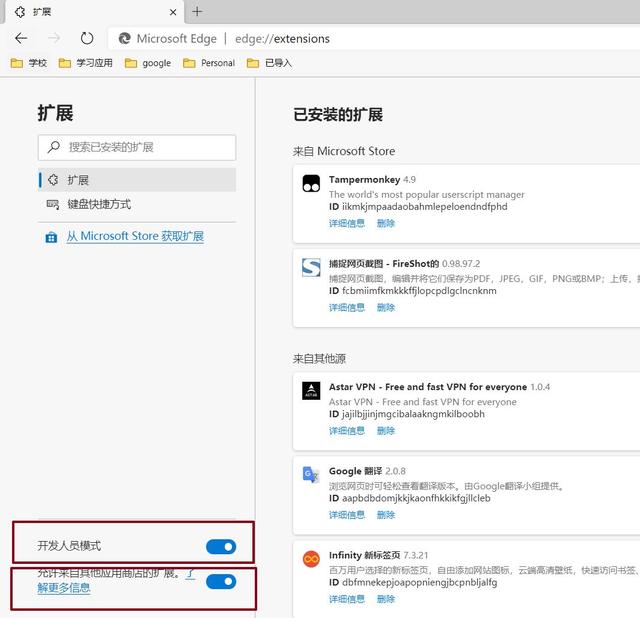Click the browser Back arrow
Viewport: 640px width, 618px height.
point(21,38)
